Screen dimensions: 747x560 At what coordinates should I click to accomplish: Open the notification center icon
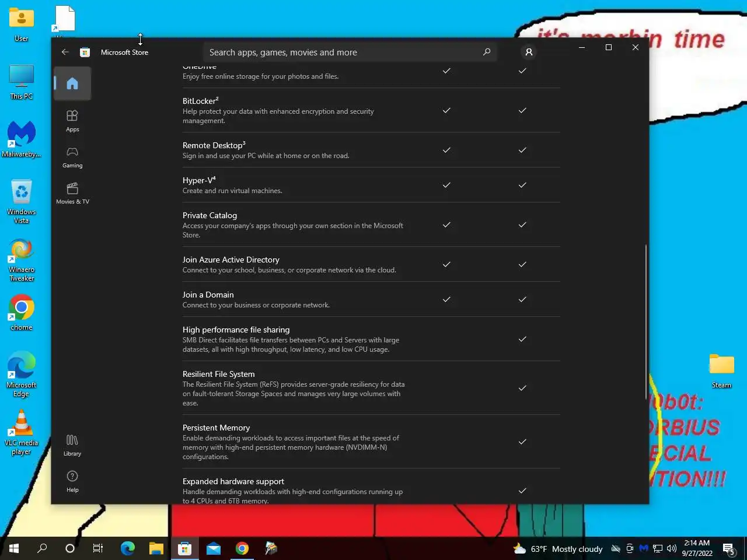coord(728,548)
